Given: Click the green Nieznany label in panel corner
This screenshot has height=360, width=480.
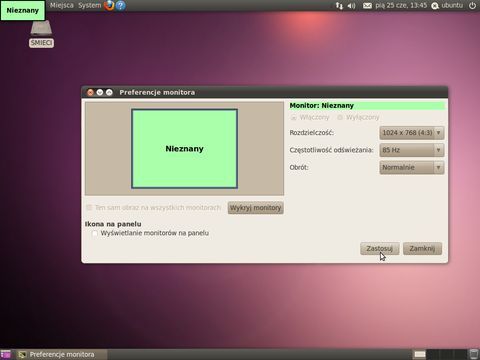Looking at the screenshot, I should 23,10.
